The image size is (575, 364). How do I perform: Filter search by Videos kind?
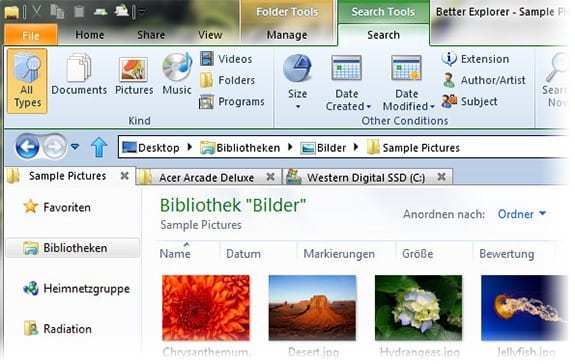point(226,59)
